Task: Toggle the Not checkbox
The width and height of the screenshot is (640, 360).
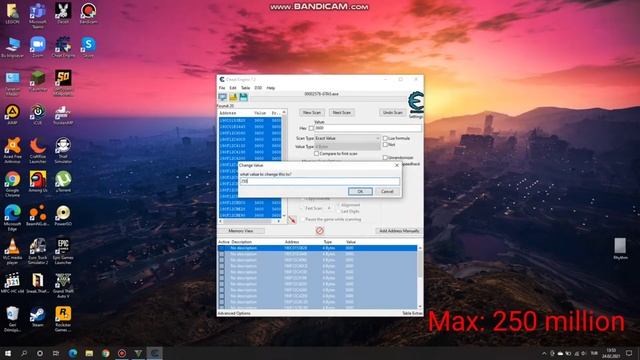Action: pyautogui.click(x=385, y=144)
